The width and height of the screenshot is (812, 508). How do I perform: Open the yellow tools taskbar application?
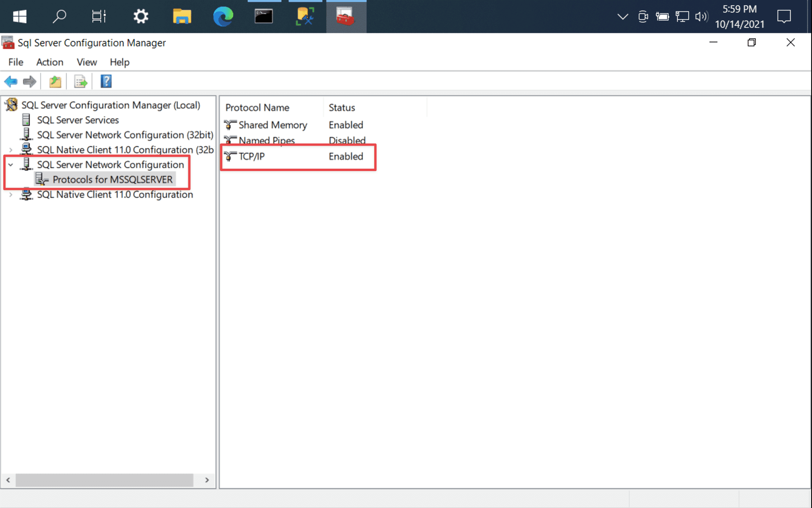(304, 17)
